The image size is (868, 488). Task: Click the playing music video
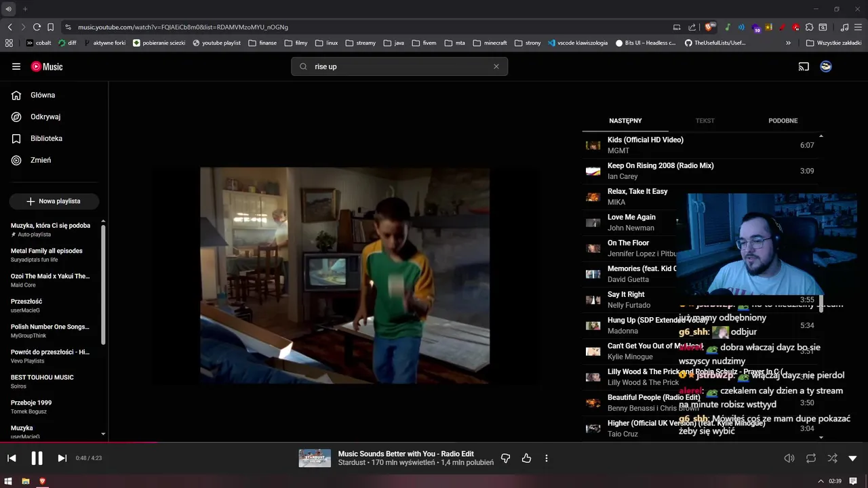pyautogui.click(x=344, y=275)
